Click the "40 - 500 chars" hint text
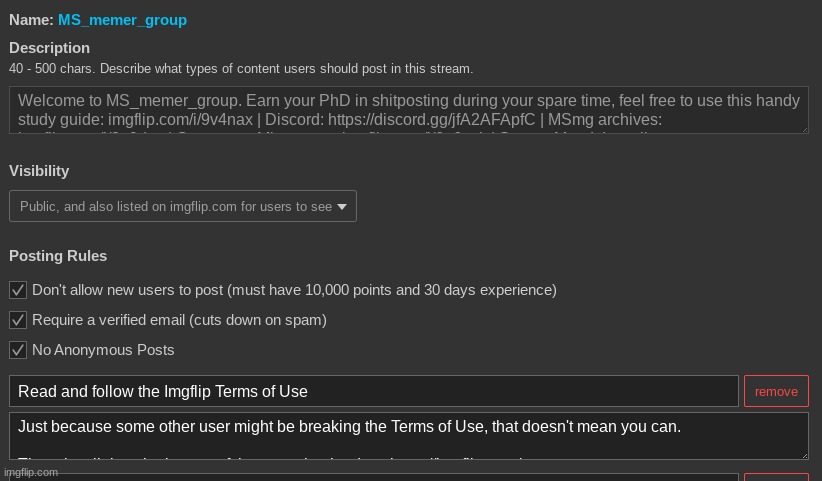Screen dimensions: 822x481 pyautogui.click(x=241, y=69)
